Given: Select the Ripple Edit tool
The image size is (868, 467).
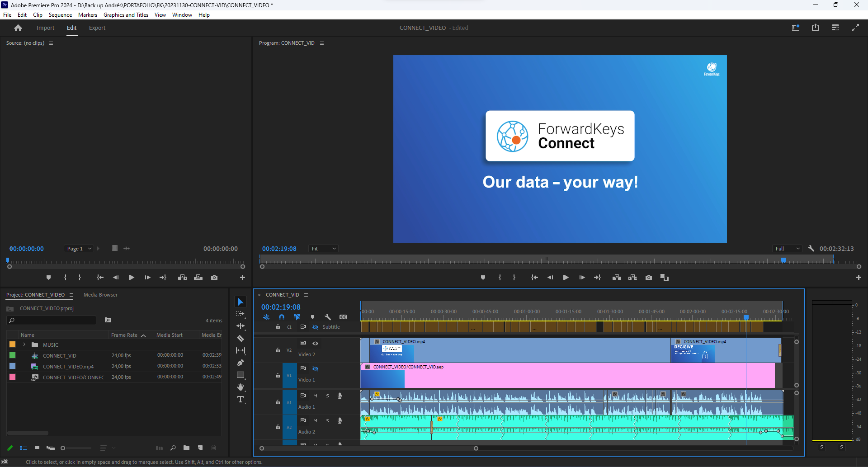Looking at the screenshot, I should click(241, 326).
